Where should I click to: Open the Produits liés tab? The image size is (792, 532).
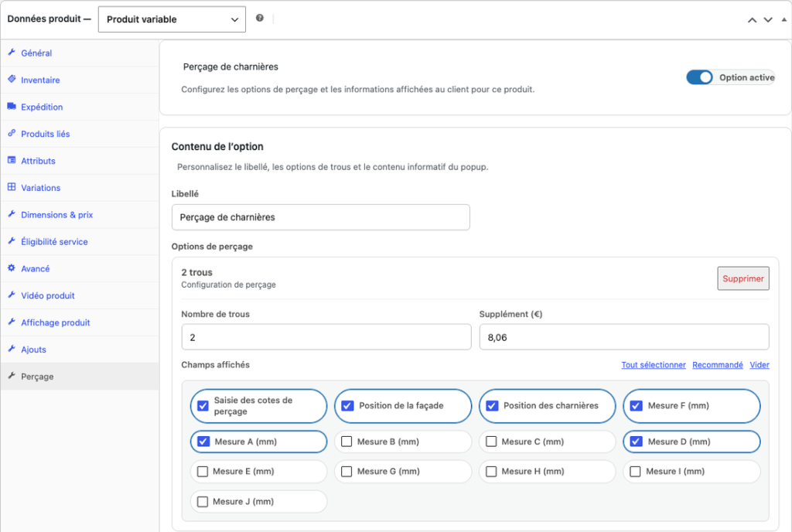coord(80,134)
